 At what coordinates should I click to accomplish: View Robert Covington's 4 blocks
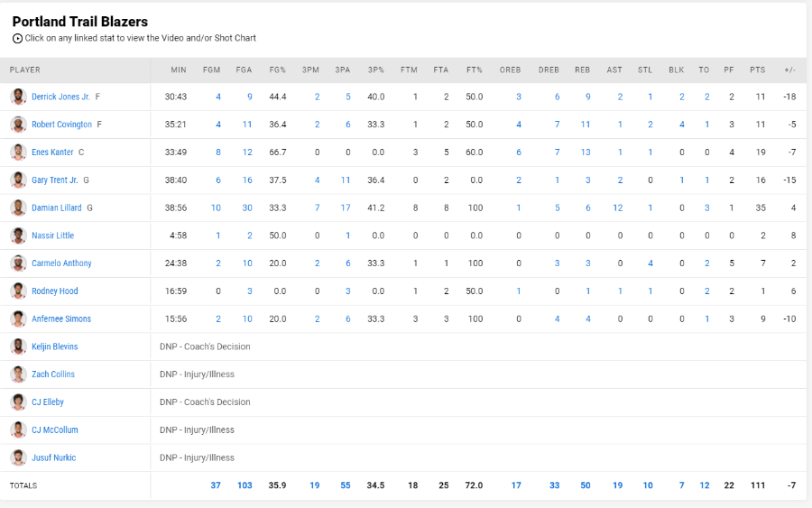(682, 125)
